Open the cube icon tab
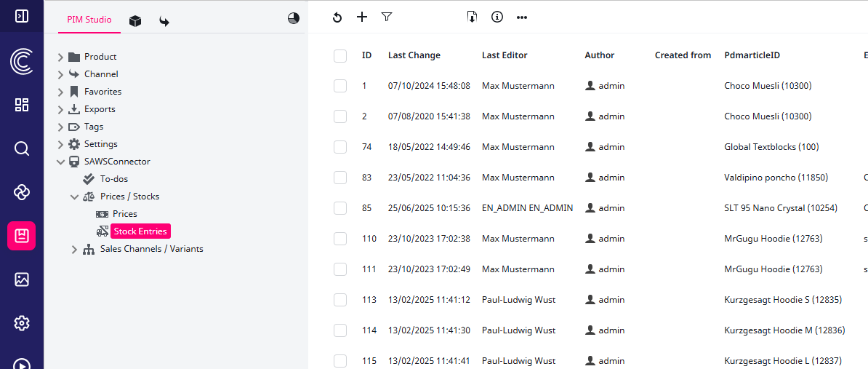This screenshot has width=868, height=369. (x=135, y=21)
